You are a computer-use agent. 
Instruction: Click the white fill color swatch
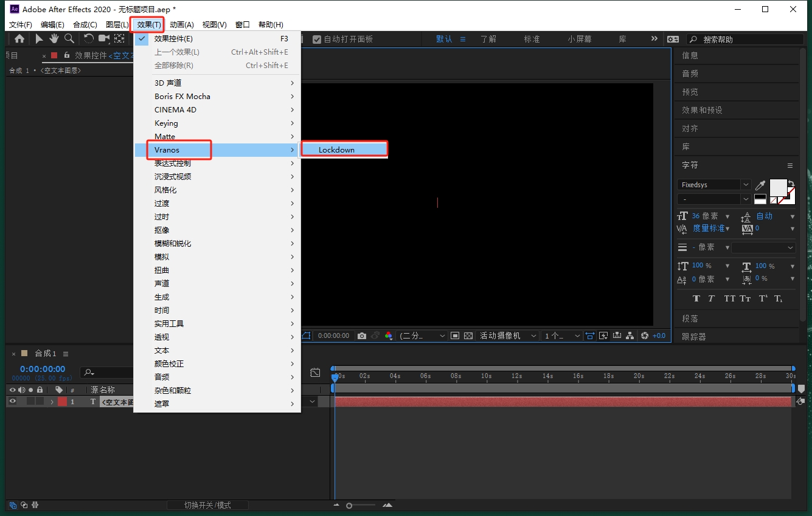coord(778,188)
